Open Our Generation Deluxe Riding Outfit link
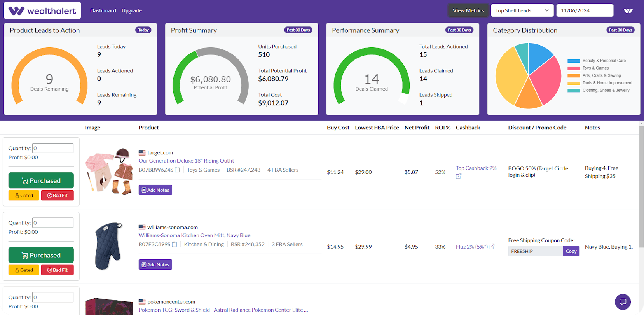Viewport: 644px width, 315px height. coord(186,161)
